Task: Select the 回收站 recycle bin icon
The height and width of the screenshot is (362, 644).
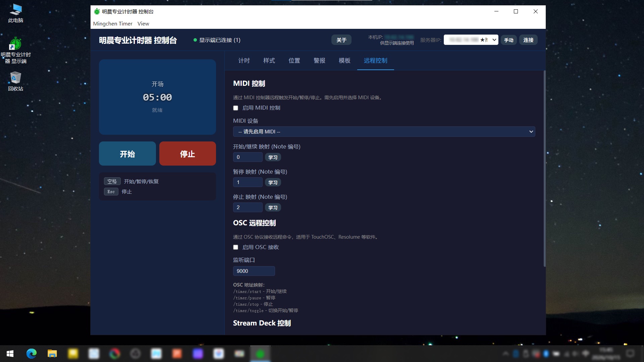Action: point(15,81)
